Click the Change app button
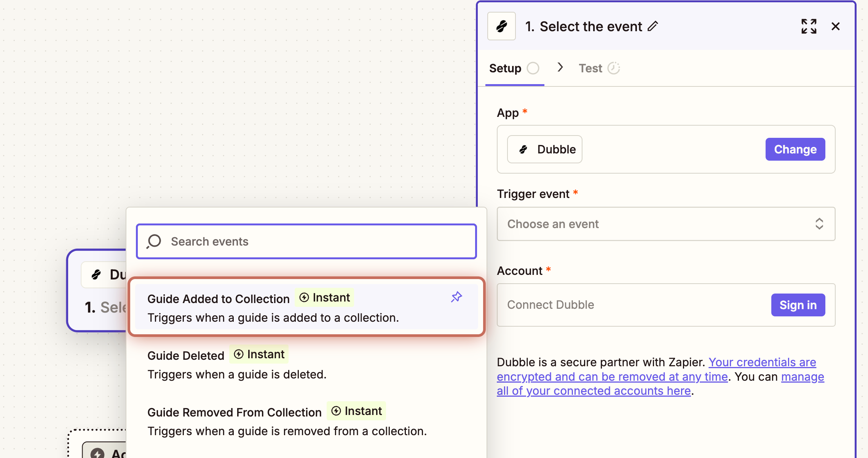The height and width of the screenshot is (458, 868). [795, 149]
